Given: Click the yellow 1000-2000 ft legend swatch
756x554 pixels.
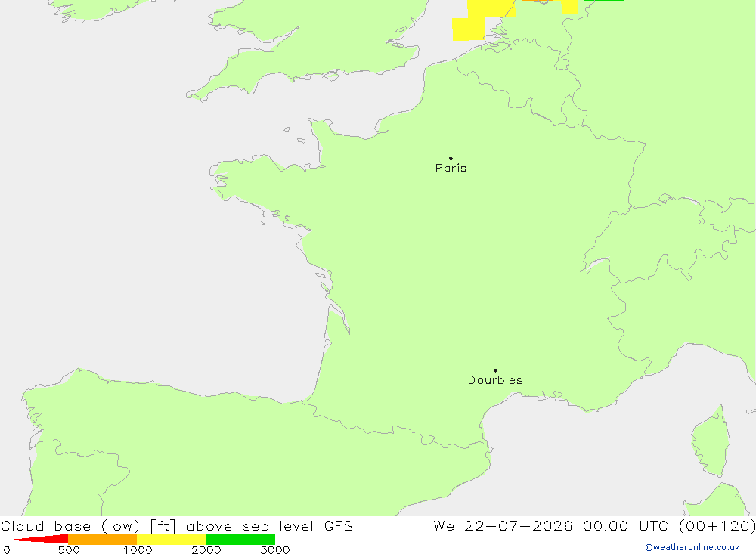Looking at the screenshot, I should (171, 539).
